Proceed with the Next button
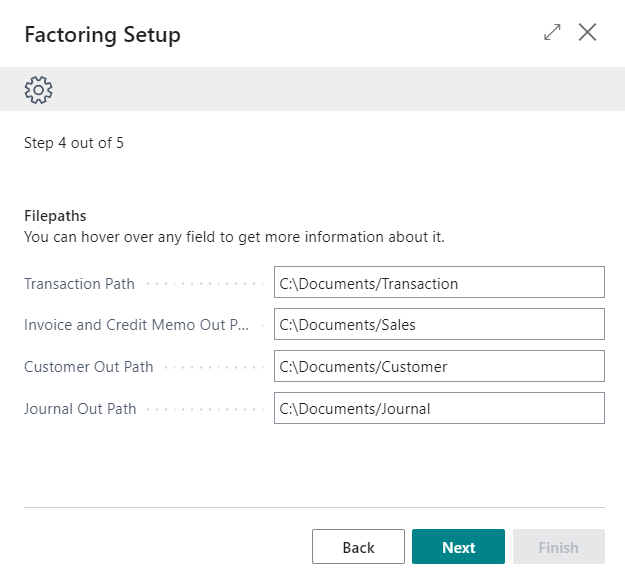The height and width of the screenshot is (588, 625). pos(458,547)
